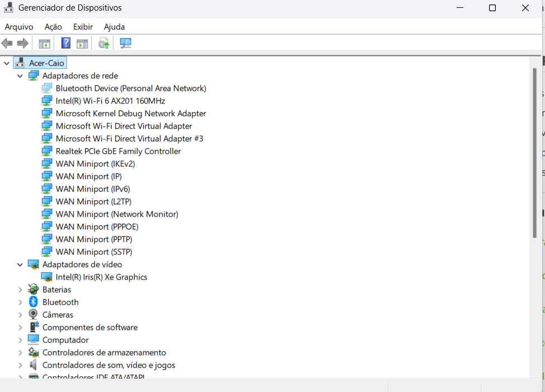Select Microsoft Wi-Fi Direct Virtual Adapter #3

pyautogui.click(x=129, y=139)
